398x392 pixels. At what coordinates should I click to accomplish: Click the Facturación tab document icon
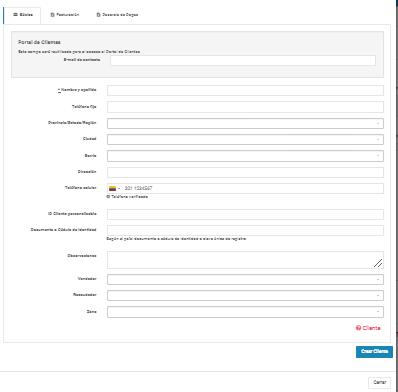pyautogui.click(x=52, y=15)
